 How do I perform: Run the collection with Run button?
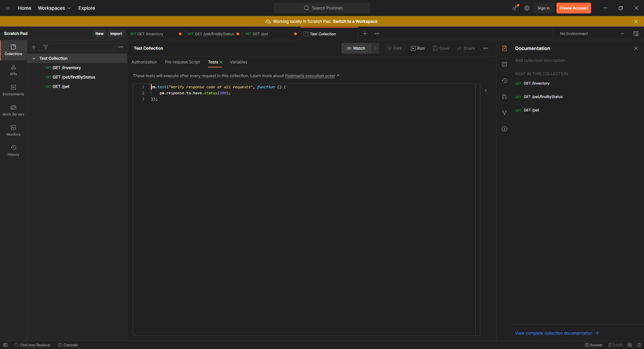(x=418, y=48)
